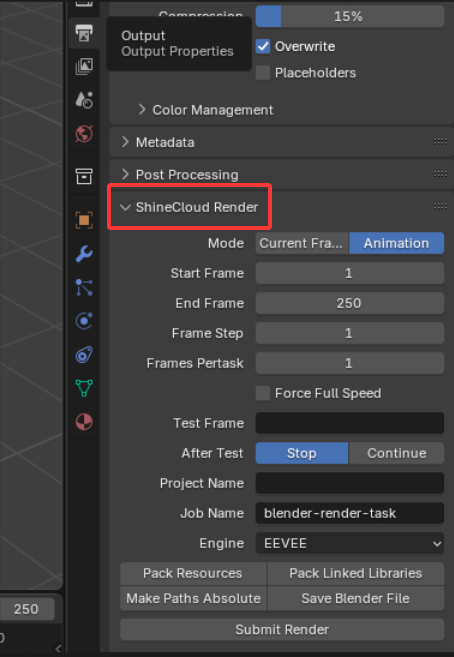Open the Object Data green triangle icon
This screenshot has height=657, width=454.
point(84,388)
